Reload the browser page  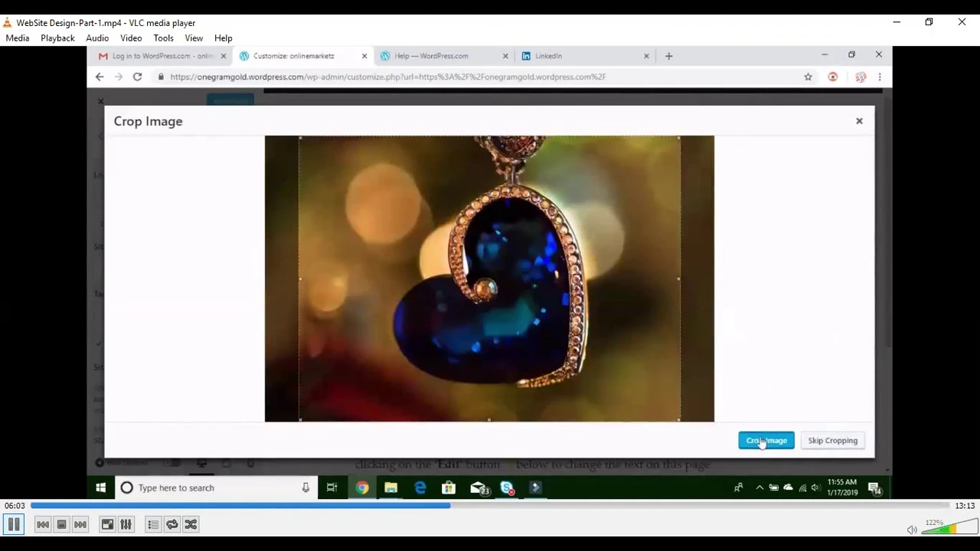point(137,77)
